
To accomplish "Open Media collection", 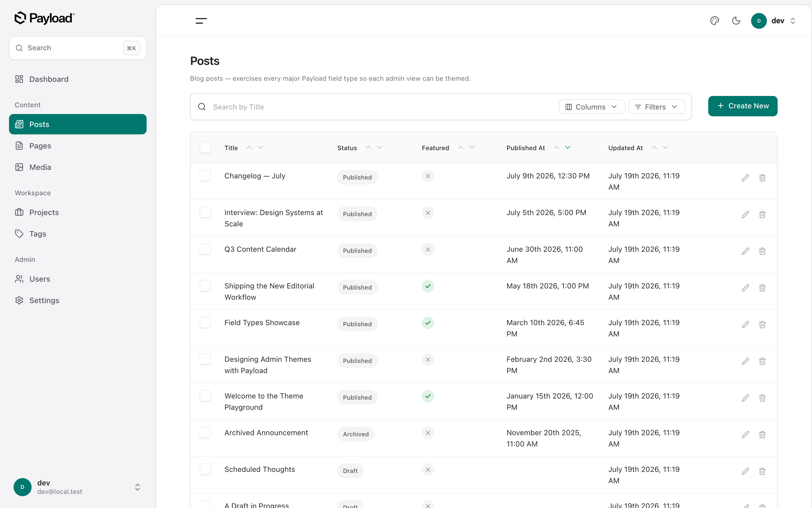I will 78,167.
